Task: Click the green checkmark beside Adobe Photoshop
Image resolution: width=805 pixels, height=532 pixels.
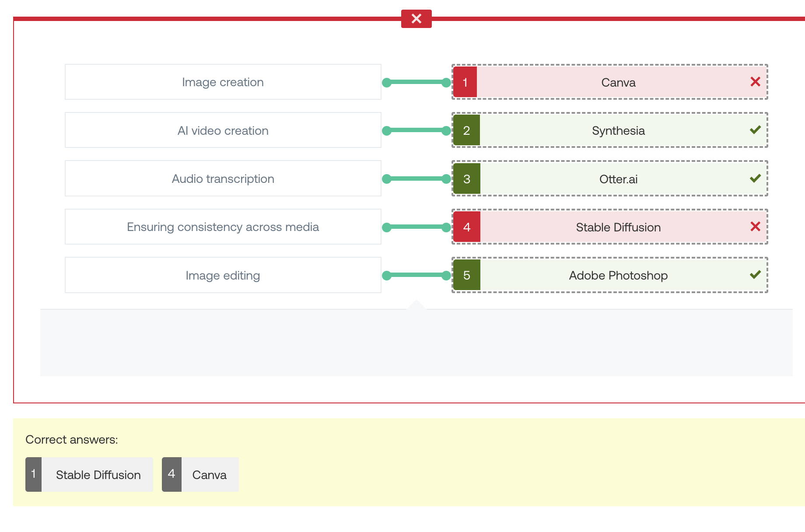Action: click(755, 275)
